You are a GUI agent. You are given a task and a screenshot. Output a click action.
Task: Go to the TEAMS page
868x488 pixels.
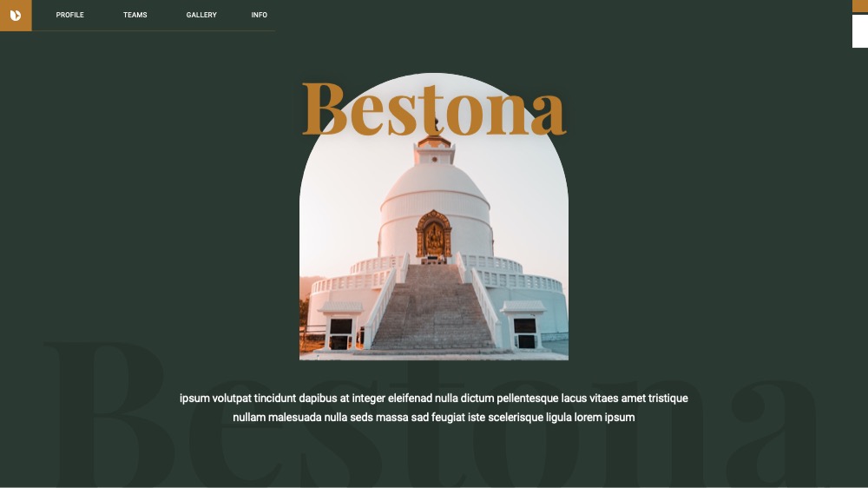[135, 15]
